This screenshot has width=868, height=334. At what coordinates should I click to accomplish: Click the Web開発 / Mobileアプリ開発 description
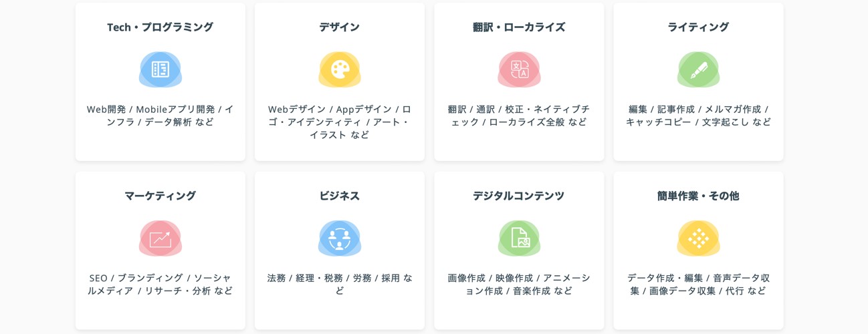click(160, 116)
